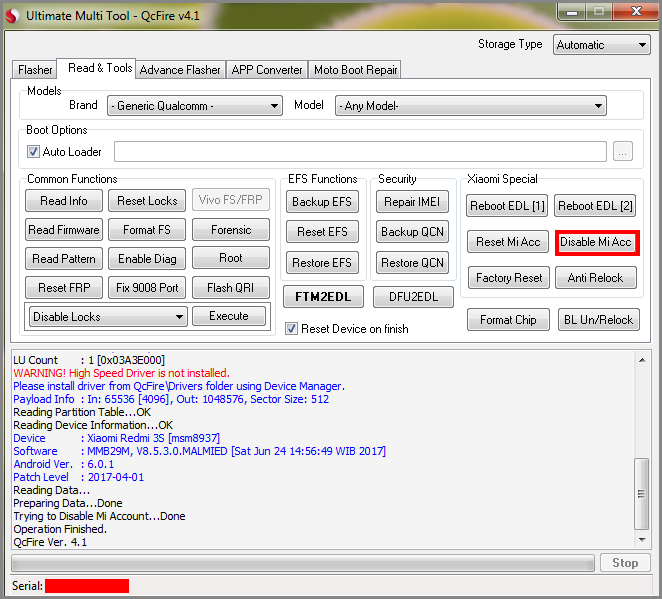This screenshot has height=599, width=662.
Task: Minimize the QcFire window
Action: coord(572,12)
